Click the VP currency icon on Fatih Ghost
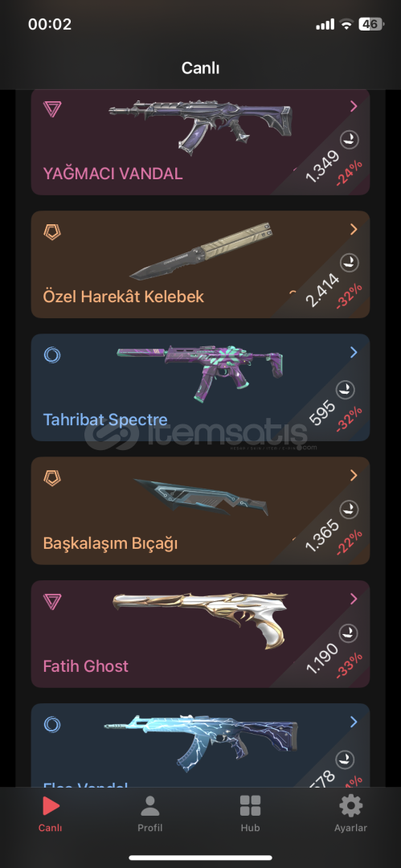This screenshot has height=868, width=401. coord(349,633)
